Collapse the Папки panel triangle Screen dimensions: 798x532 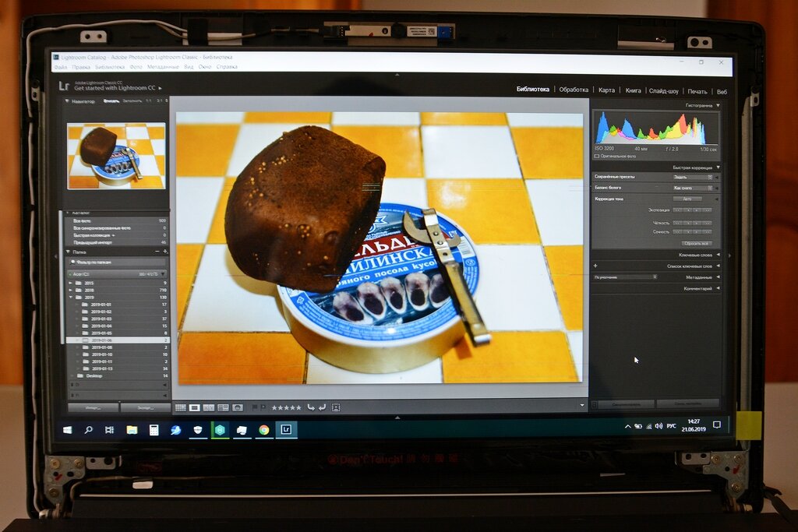tap(68, 252)
